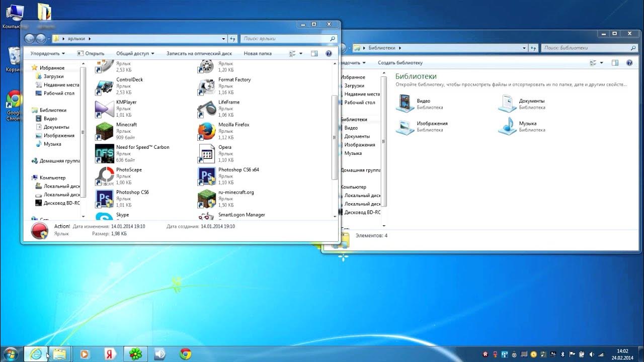Select the Skype shortcut icon

(x=105, y=217)
